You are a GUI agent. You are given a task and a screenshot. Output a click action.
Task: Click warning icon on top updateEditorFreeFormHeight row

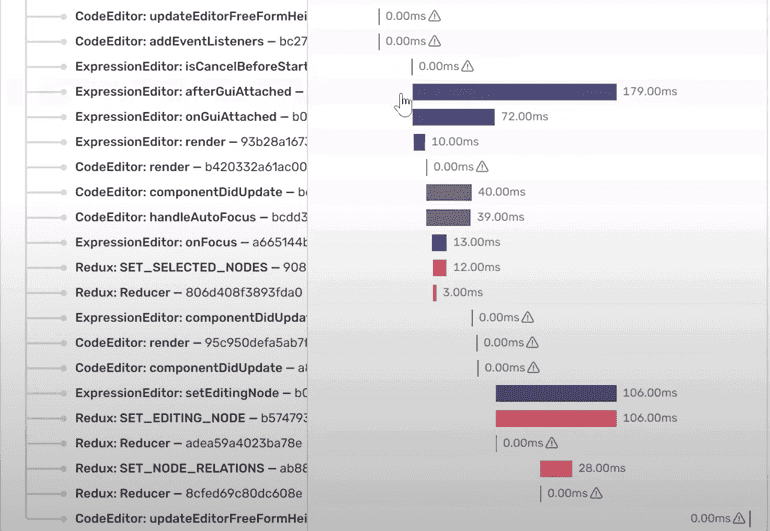pos(435,16)
